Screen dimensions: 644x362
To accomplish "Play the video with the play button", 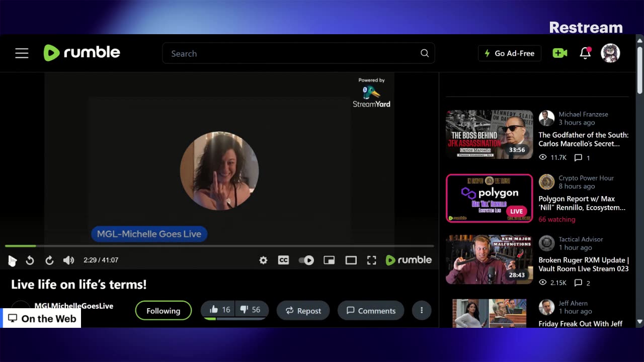I will click(x=13, y=260).
